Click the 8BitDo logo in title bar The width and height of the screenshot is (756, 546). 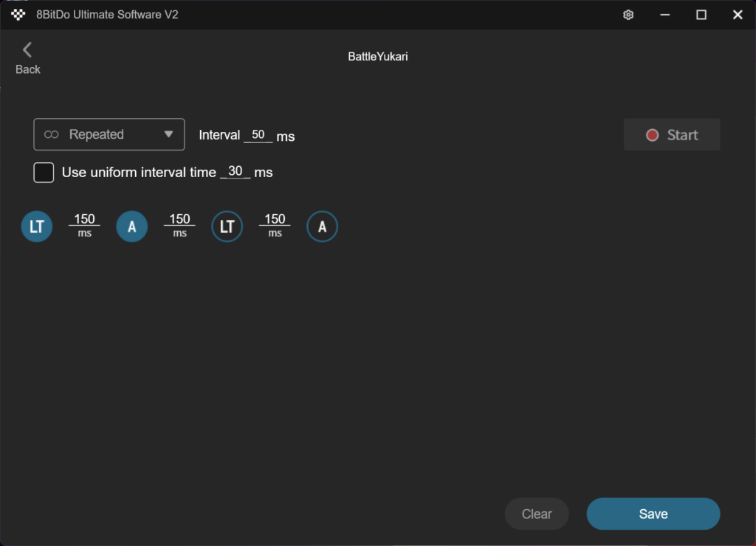(18, 15)
